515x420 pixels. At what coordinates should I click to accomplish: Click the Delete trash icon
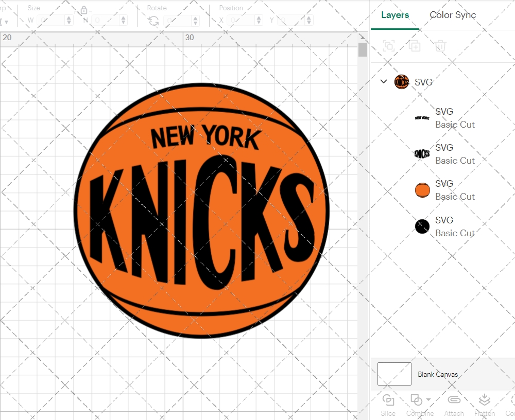[x=440, y=46]
